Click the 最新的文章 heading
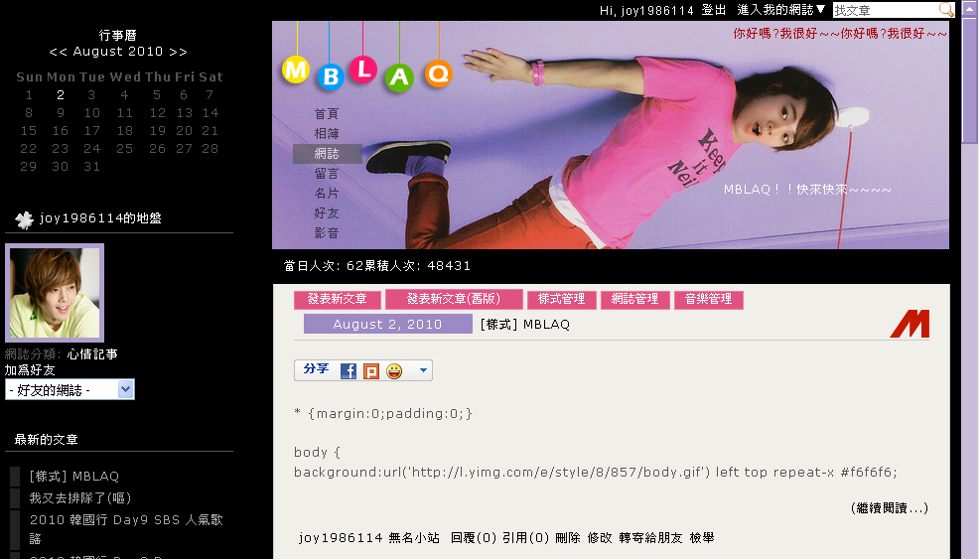 tap(47, 440)
